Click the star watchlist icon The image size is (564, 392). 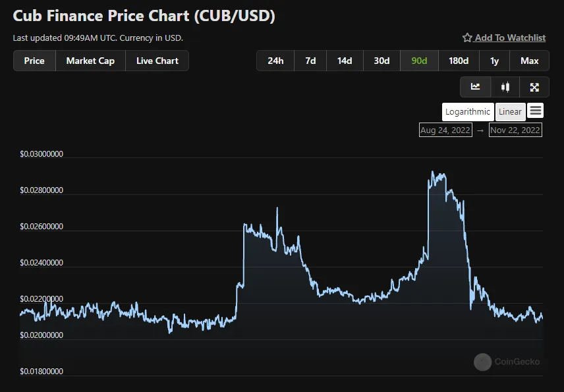[467, 38]
